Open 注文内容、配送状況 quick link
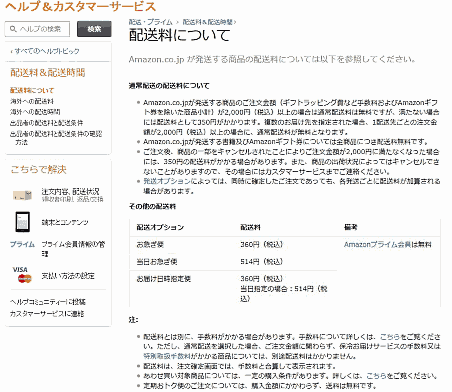Image resolution: width=452 pixels, height=392 pixels. 70,192
